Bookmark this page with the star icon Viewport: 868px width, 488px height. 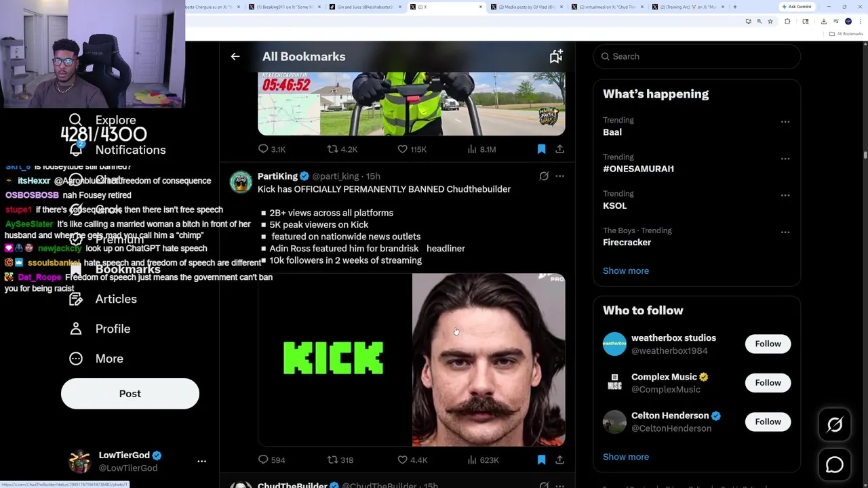(770, 22)
